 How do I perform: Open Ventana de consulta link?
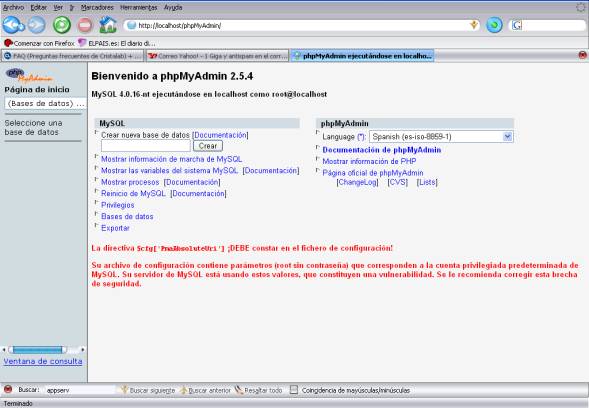click(x=43, y=361)
